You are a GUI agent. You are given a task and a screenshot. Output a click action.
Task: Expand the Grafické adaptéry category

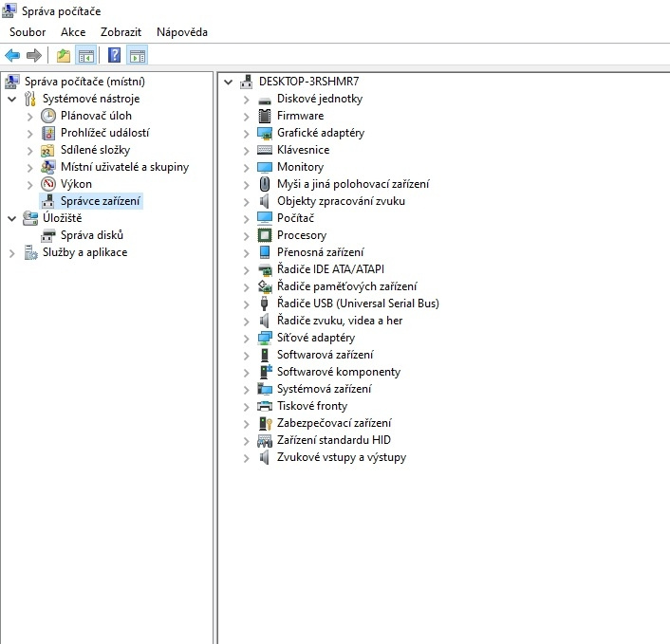(x=246, y=133)
